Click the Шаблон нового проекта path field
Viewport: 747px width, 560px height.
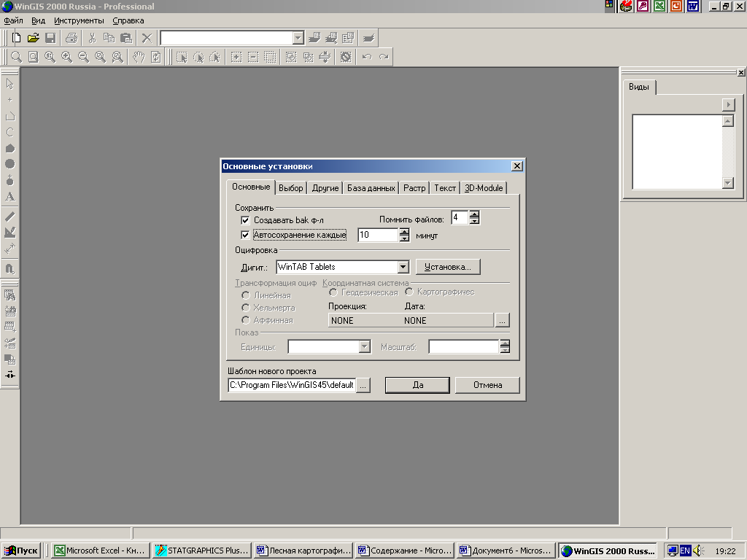tap(292, 385)
